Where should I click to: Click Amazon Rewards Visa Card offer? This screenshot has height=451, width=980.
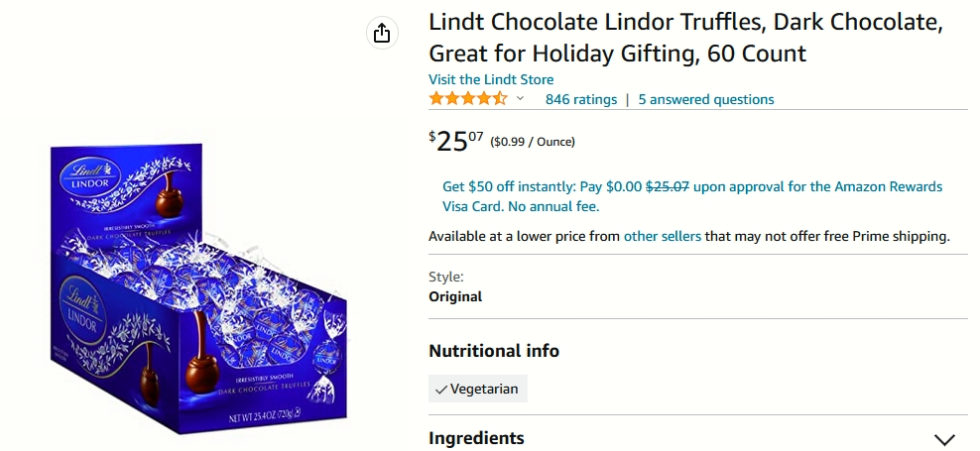692,196
